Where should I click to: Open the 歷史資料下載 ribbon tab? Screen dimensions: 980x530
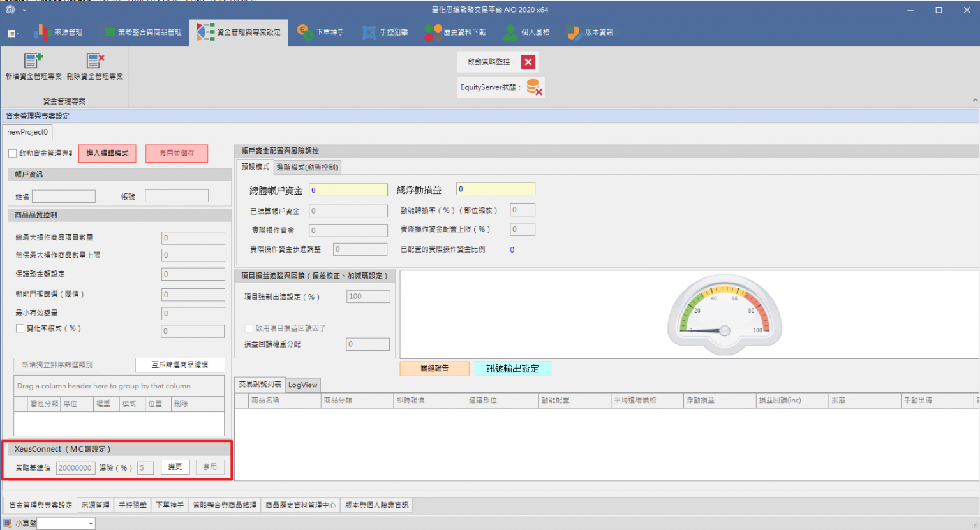click(456, 32)
